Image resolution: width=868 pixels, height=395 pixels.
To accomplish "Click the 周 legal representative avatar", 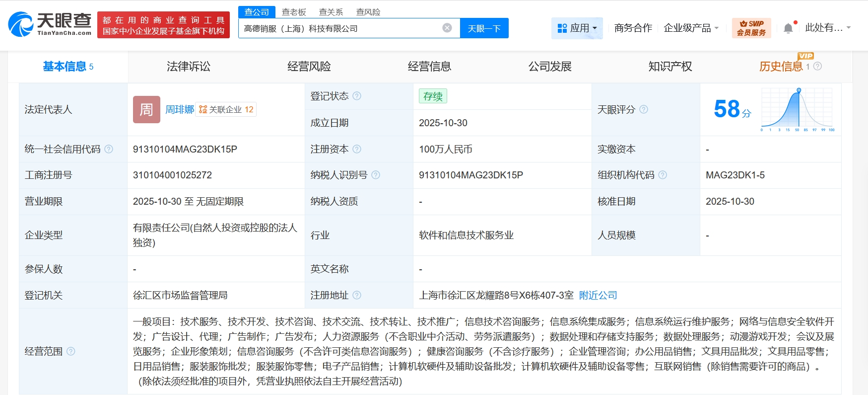I will click(x=146, y=109).
